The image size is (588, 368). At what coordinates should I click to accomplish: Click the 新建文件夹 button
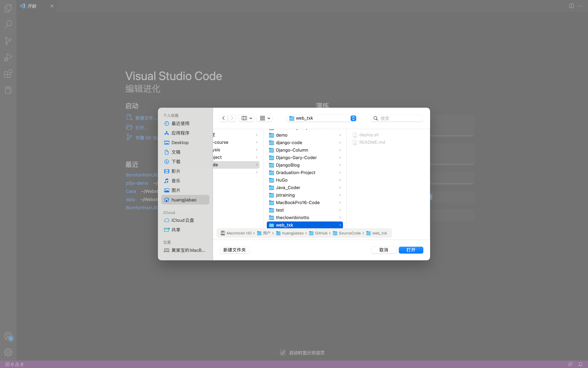(234, 250)
